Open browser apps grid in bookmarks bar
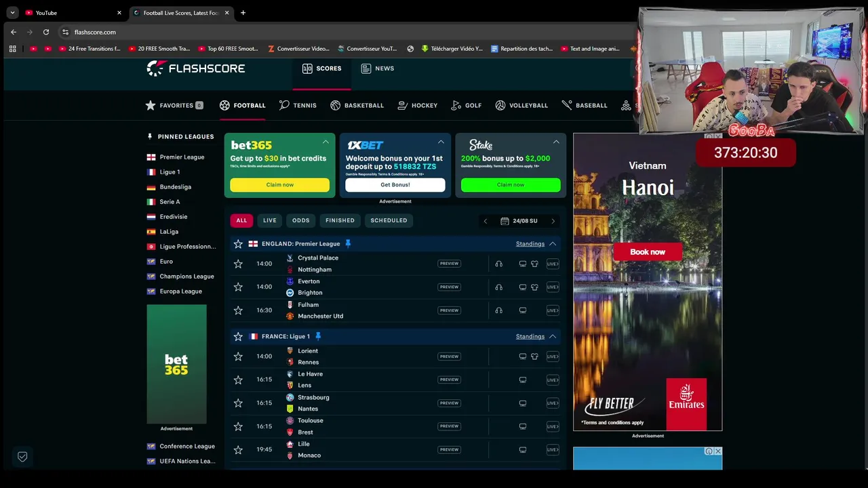Viewport: 868px width, 488px height. (x=12, y=49)
